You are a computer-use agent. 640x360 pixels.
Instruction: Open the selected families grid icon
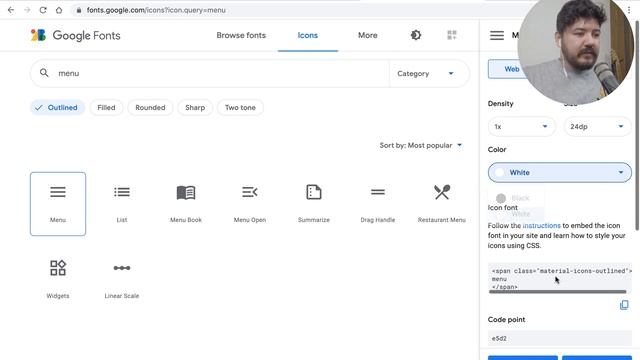pyautogui.click(x=452, y=35)
